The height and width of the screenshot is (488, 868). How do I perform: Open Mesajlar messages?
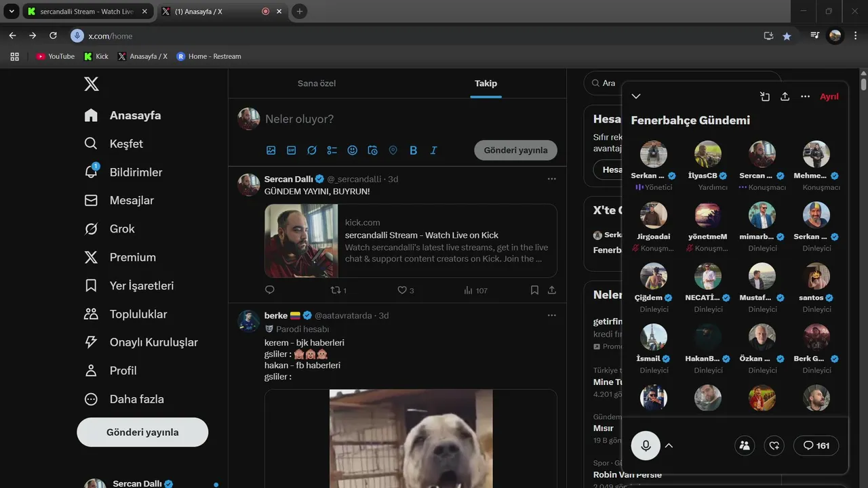coord(119,201)
